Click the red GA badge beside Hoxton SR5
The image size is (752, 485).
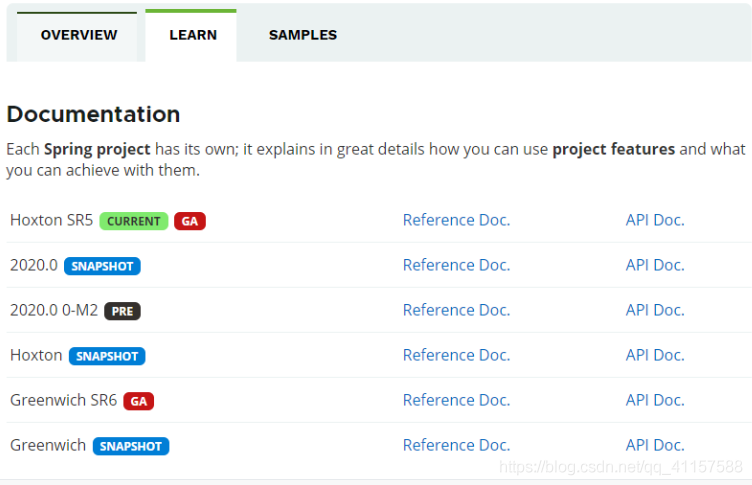[190, 221]
